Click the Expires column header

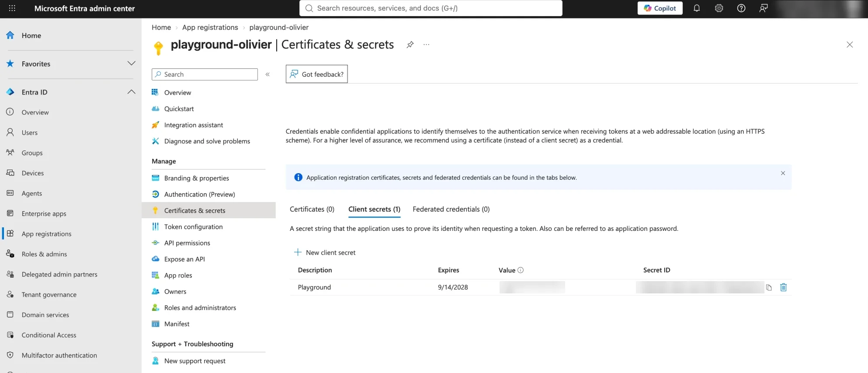coord(448,270)
